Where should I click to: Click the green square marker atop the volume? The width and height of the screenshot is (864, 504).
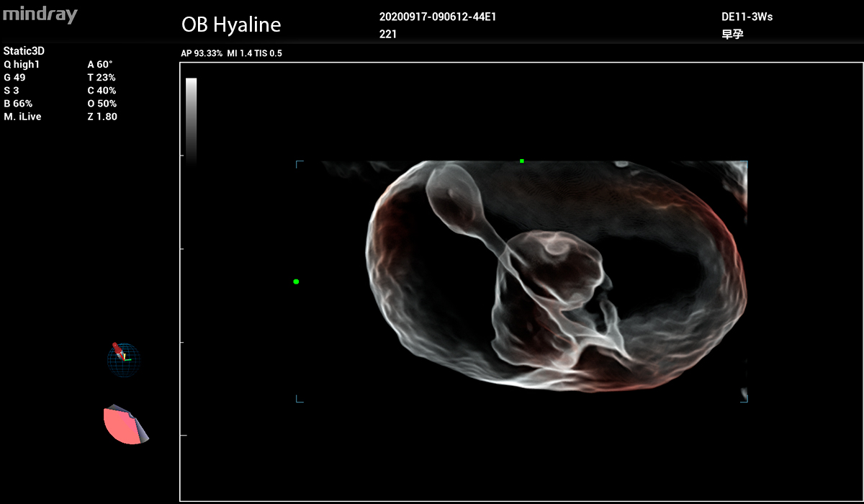tap(522, 161)
